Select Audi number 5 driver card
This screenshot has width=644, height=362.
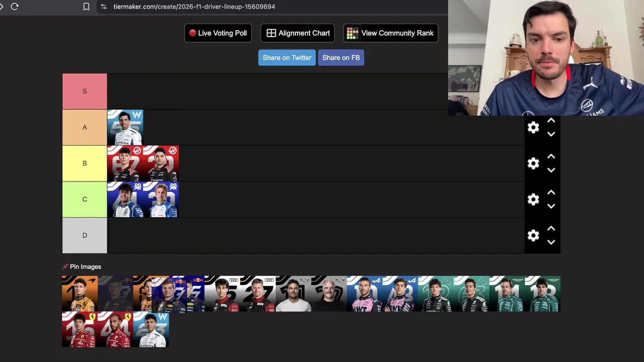[222, 294]
